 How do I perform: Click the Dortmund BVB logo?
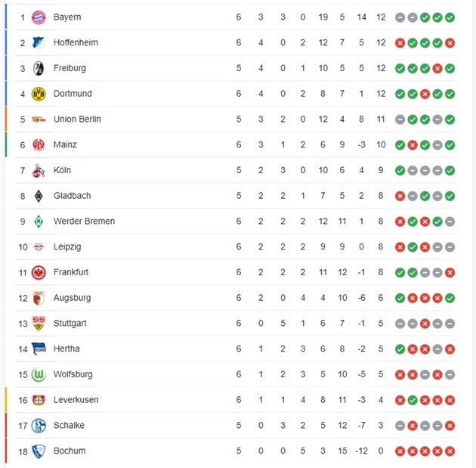(39, 94)
